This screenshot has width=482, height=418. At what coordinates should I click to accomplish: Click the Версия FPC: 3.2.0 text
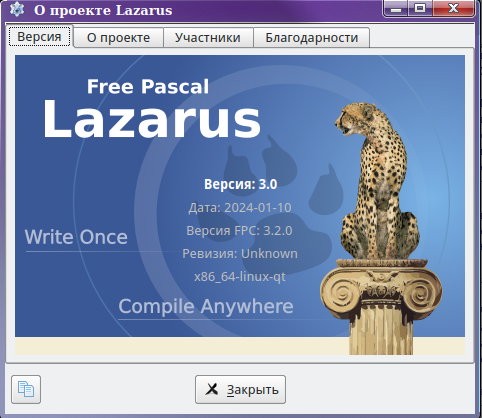click(239, 231)
